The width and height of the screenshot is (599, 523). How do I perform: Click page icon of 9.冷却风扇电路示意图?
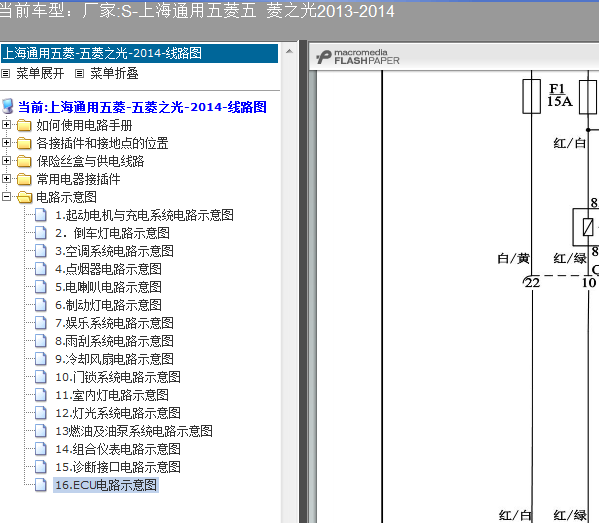coord(41,359)
